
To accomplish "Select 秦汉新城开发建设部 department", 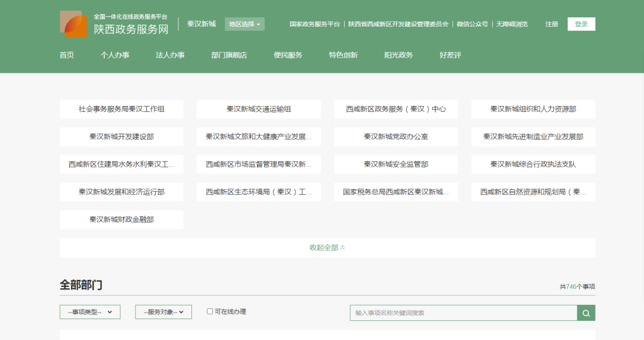I will tap(122, 136).
